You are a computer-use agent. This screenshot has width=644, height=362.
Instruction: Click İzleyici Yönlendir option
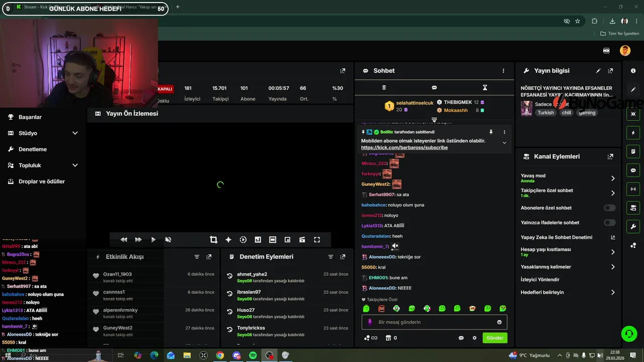tap(540, 280)
